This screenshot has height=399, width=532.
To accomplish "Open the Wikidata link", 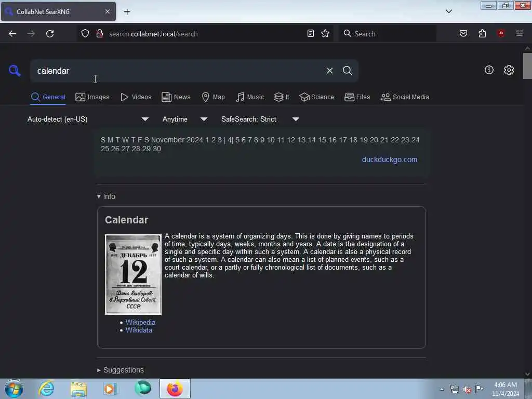I will [139, 330].
